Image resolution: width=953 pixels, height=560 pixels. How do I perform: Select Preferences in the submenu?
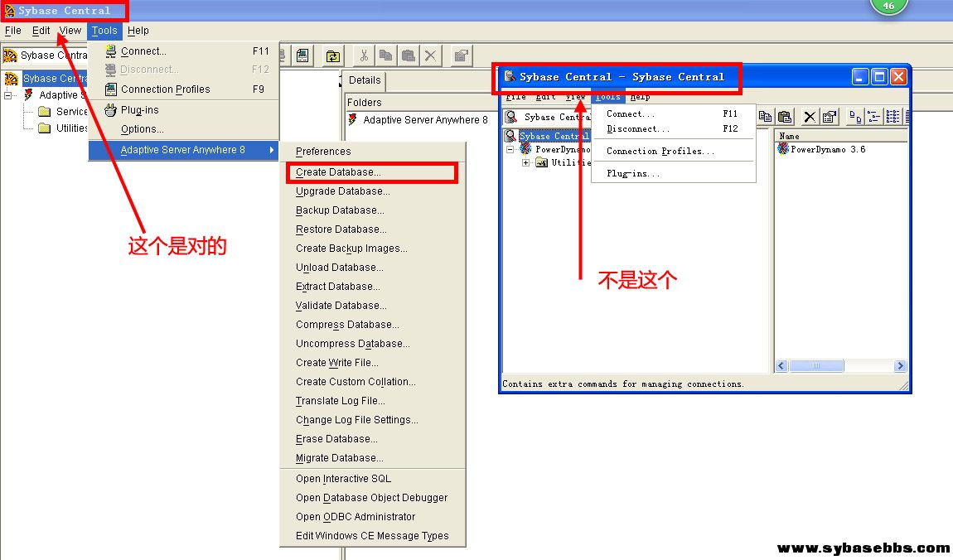(373, 152)
